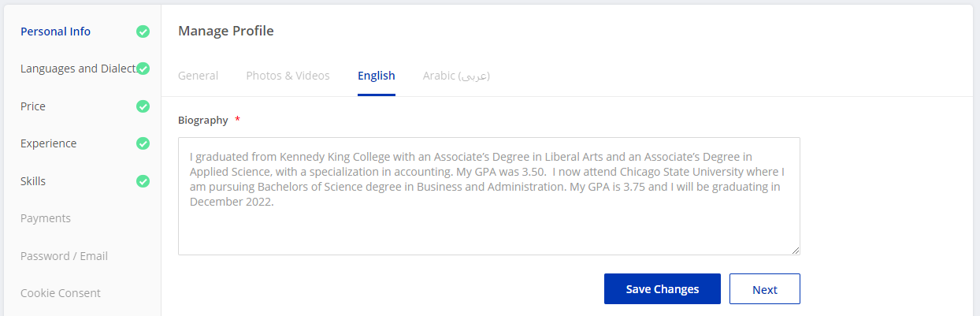Open the Price section label
Image resolution: width=980 pixels, height=316 pixels.
(x=33, y=106)
